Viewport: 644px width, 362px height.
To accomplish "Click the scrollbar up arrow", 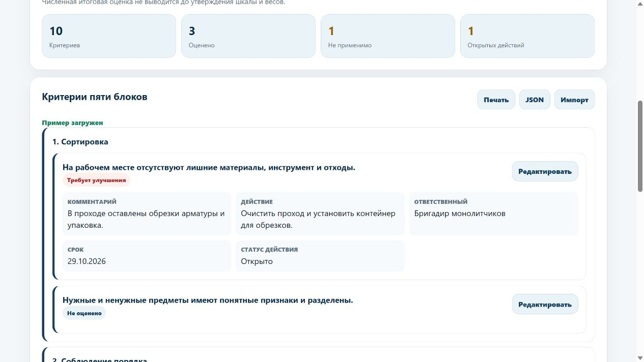I will coord(640,4).
